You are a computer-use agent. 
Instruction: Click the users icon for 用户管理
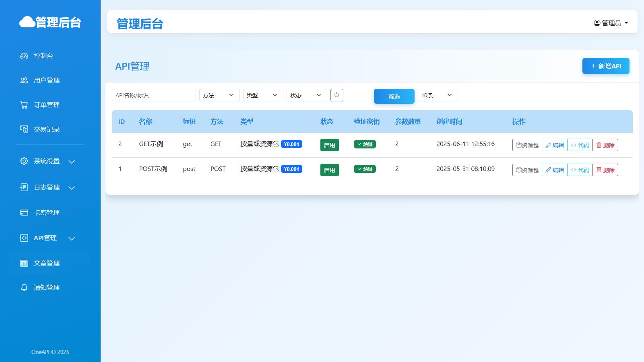[x=24, y=80]
